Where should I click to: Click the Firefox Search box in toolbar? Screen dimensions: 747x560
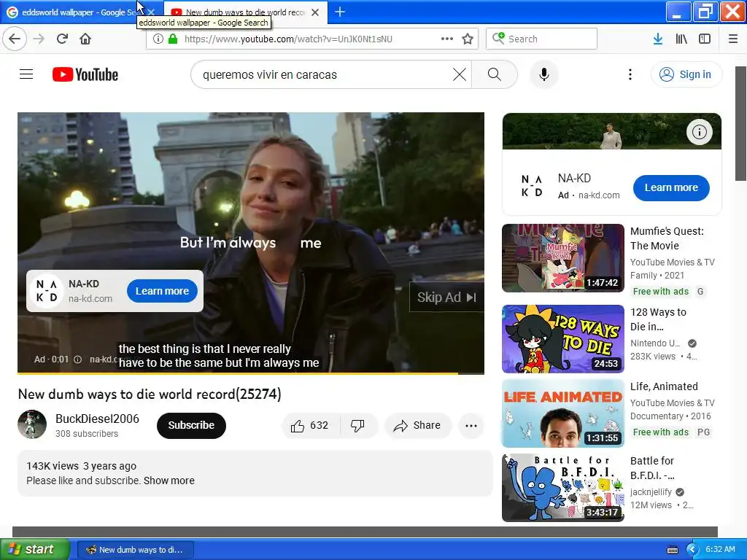[542, 39]
